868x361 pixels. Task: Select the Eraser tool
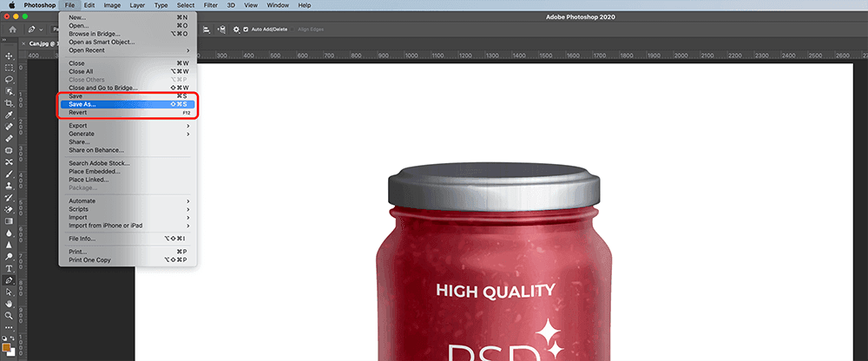(x=9, y=209)
